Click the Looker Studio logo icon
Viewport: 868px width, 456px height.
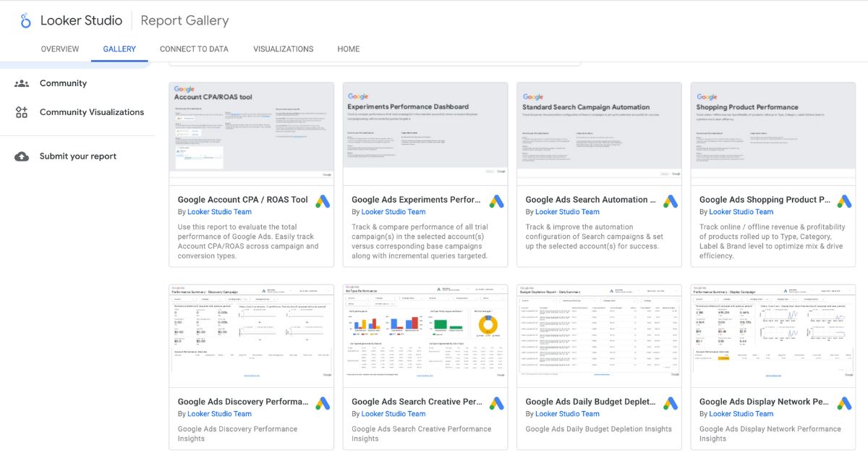click(x=26, y=21)
